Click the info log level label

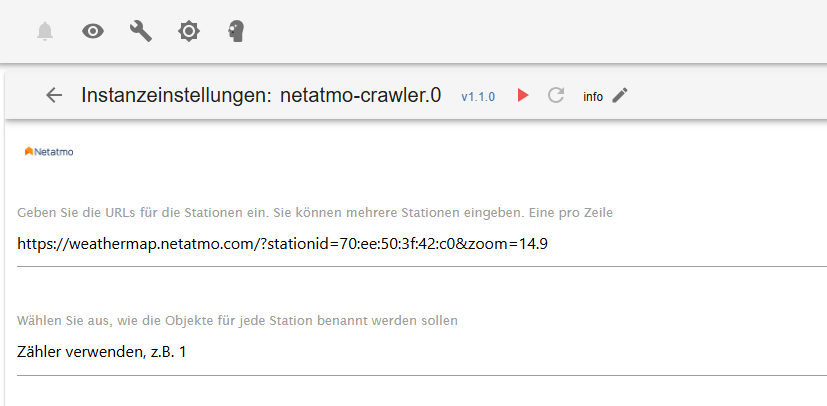(593, 97)
